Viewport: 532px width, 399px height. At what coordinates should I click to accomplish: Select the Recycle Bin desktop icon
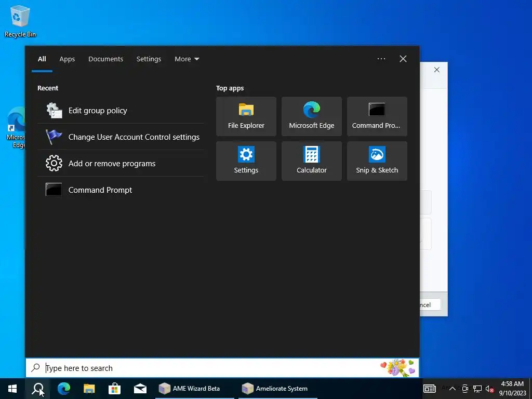(20, 21)
